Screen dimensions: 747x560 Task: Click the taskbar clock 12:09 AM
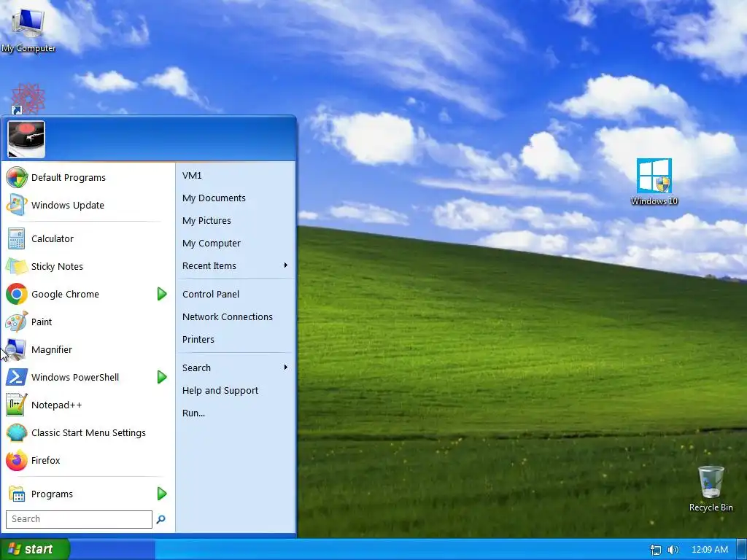709,550
